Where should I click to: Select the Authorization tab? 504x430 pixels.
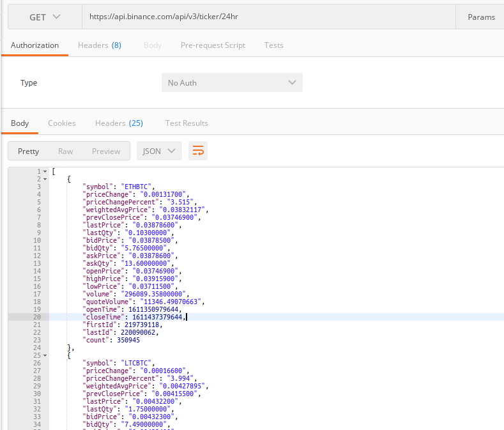[35, 45]
